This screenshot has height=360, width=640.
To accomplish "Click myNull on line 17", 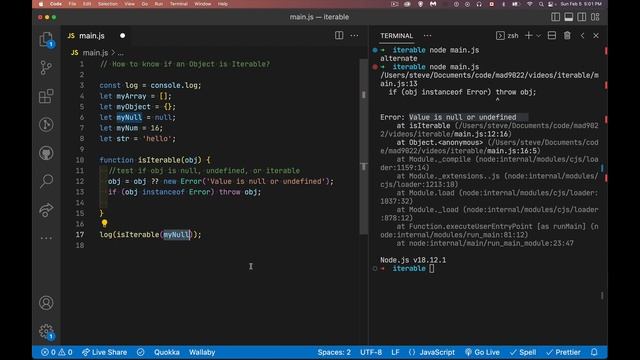I will (176, 234).
